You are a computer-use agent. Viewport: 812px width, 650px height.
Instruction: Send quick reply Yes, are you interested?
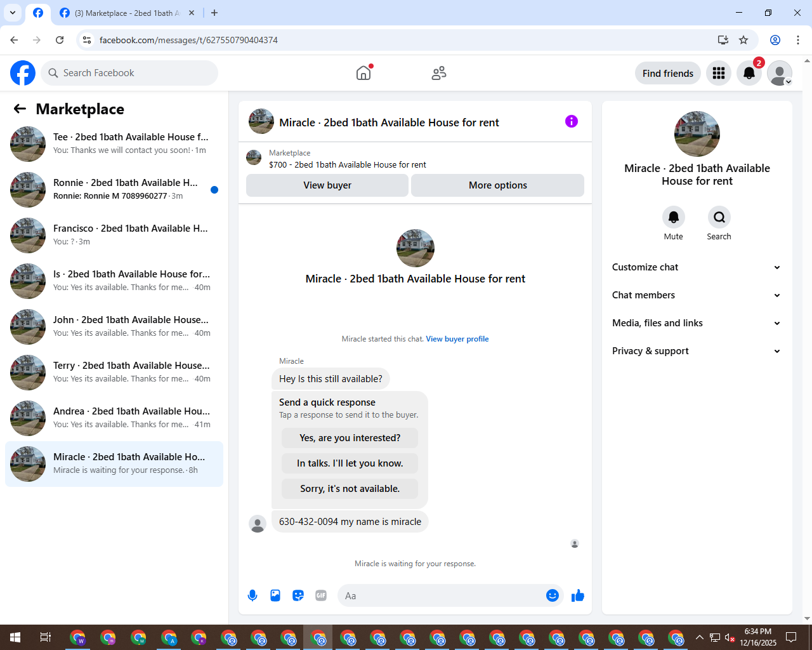[x=350, y=438]
